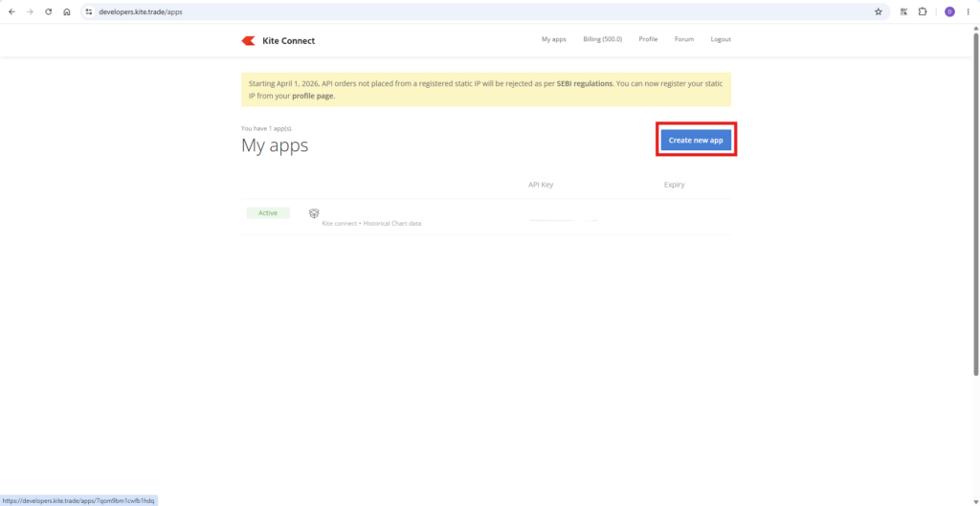Open Forum navigation link
Image resolution: width=980 pixels, height=506 pixels.
(x=684, y=39)
